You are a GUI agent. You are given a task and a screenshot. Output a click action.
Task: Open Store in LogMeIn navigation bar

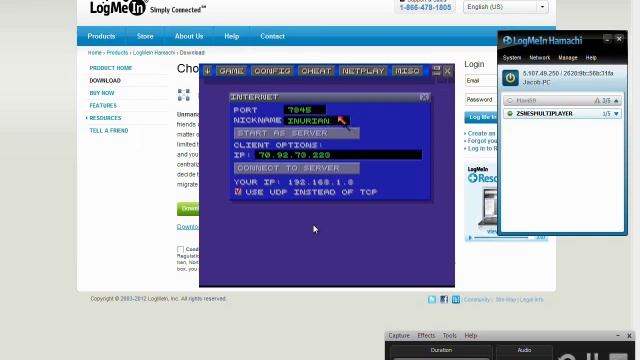145,36
